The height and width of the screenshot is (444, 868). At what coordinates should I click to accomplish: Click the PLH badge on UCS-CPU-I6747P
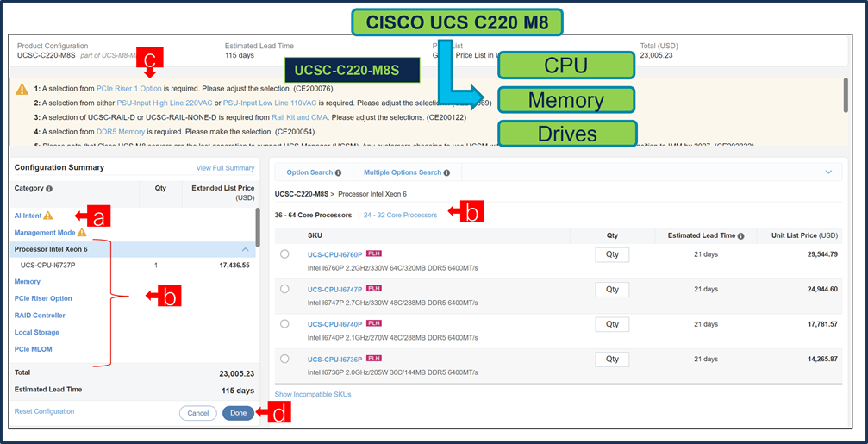click(x=374, y=289)
